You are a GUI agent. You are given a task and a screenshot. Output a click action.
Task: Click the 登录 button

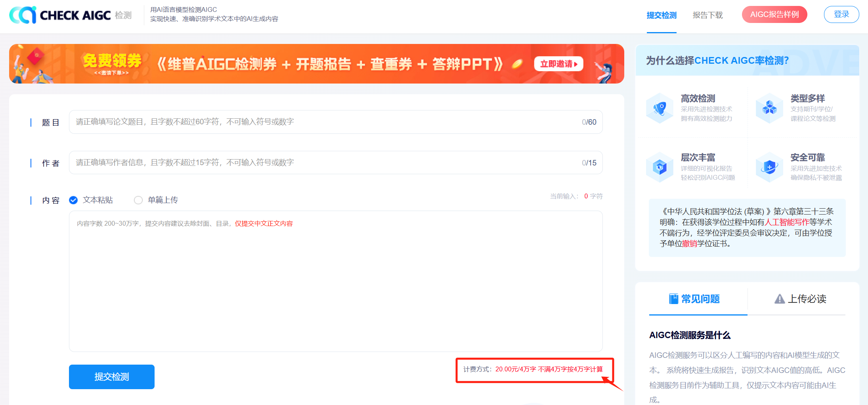841,15
